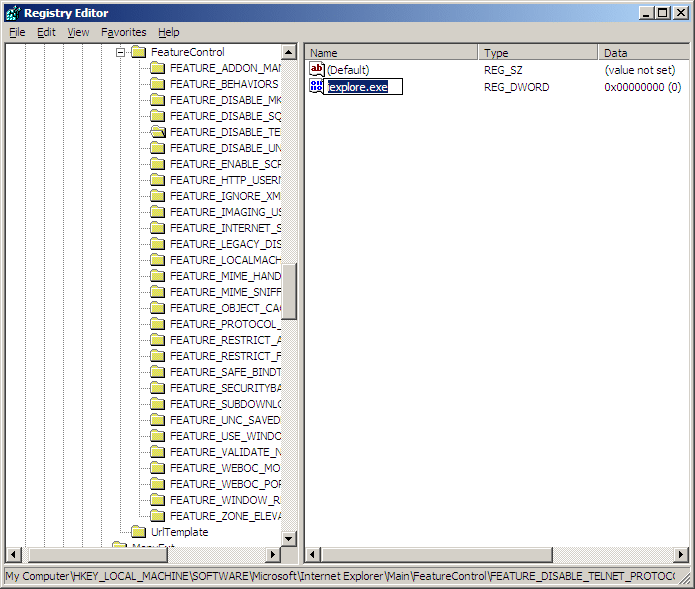Click the tree pane scroll-up arrow
This screenshot has height=589, width=695.
click(x=289, y=52)
